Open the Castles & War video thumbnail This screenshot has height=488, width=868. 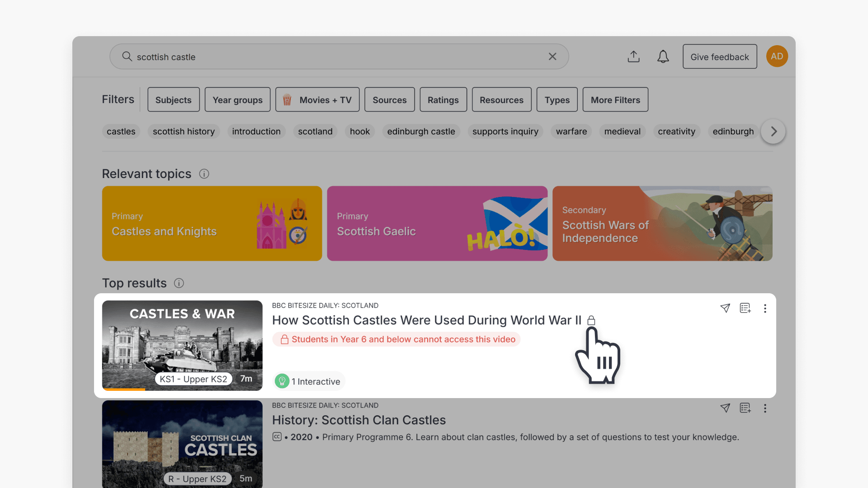click(x=182, y=345)
